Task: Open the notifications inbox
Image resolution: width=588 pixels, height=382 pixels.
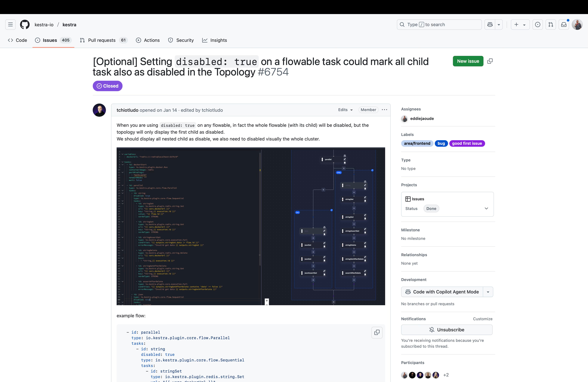Action: point(564,25)
